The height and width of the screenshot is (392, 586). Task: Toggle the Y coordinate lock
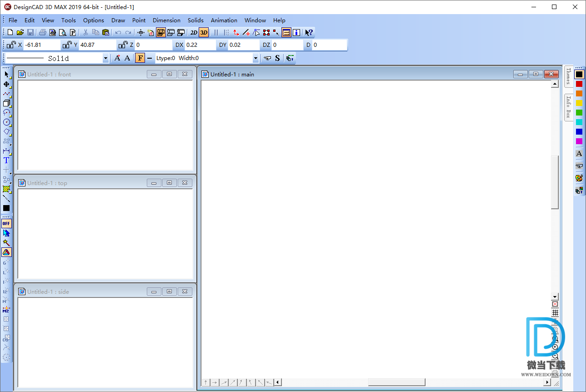point(67,45)
